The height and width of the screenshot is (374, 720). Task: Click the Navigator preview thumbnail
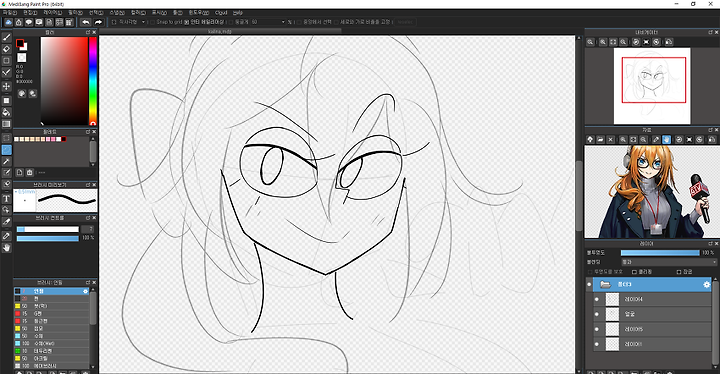[x=652, y=86]
